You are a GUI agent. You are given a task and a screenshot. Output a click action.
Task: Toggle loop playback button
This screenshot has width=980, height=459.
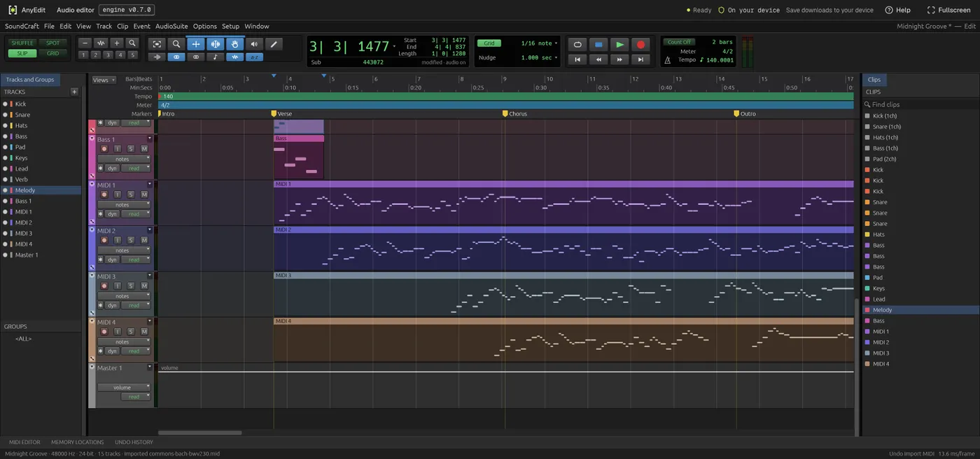tap(577, 44)
